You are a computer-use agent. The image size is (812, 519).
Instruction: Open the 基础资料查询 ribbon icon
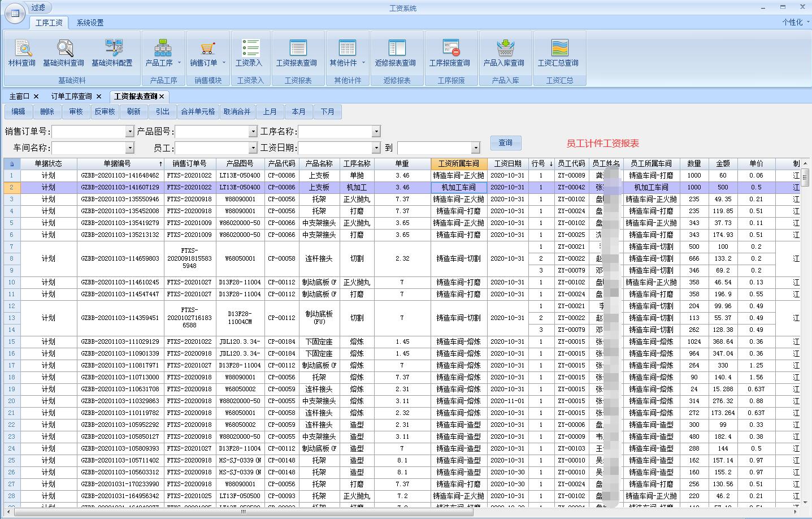(x=63, y=53)
